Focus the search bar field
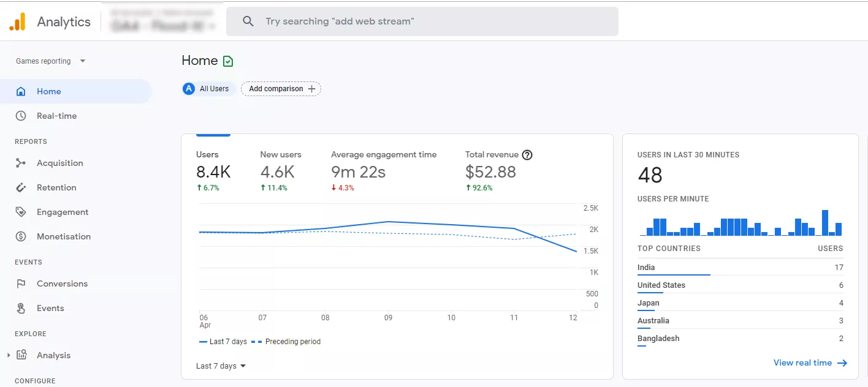The width and height of the screenshot is (868, 387). (422, 21)
